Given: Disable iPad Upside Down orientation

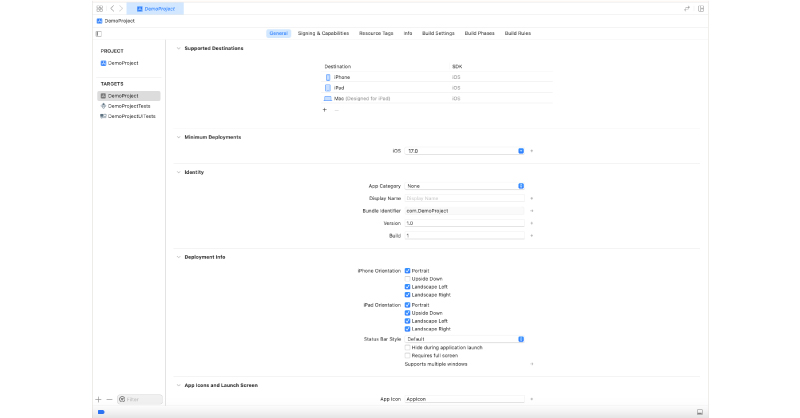Looking at the screenshot, I should tap(408, 313).
